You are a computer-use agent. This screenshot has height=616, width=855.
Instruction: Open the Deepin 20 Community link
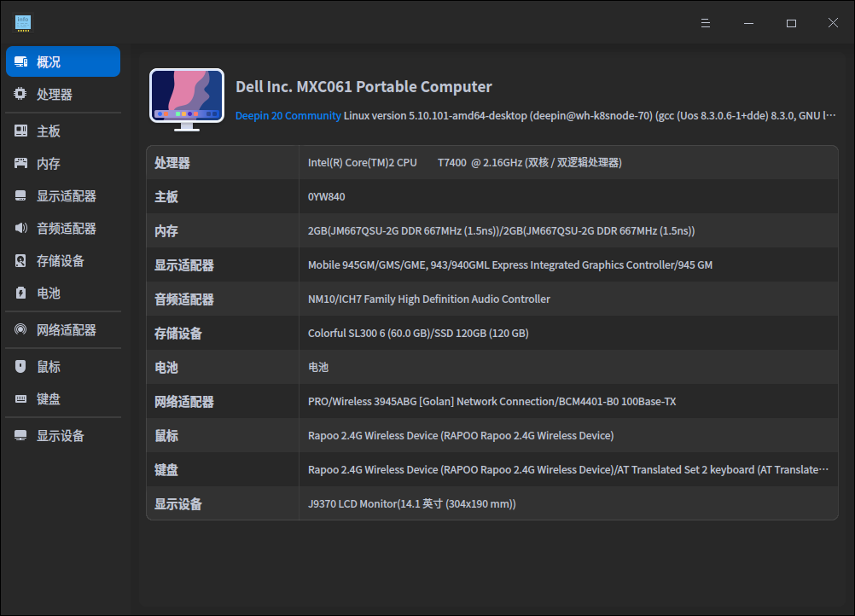[288, 115]
